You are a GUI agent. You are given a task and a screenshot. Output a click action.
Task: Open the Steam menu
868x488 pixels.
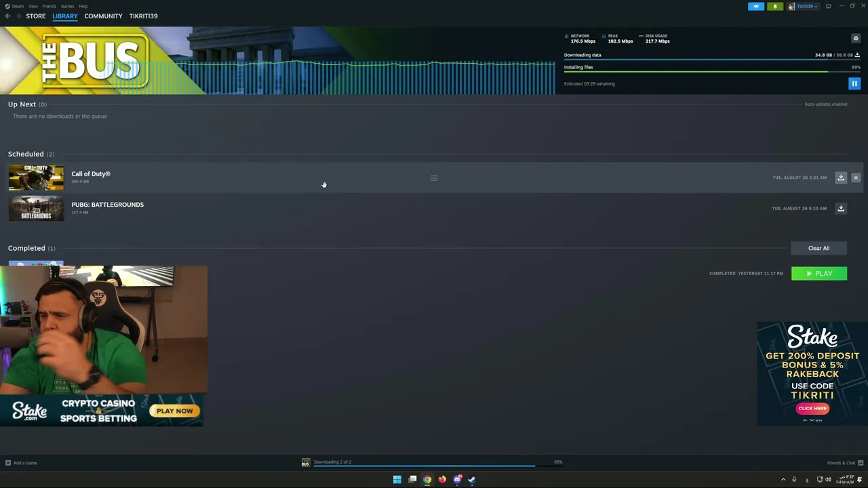click(x=18, y=6)
